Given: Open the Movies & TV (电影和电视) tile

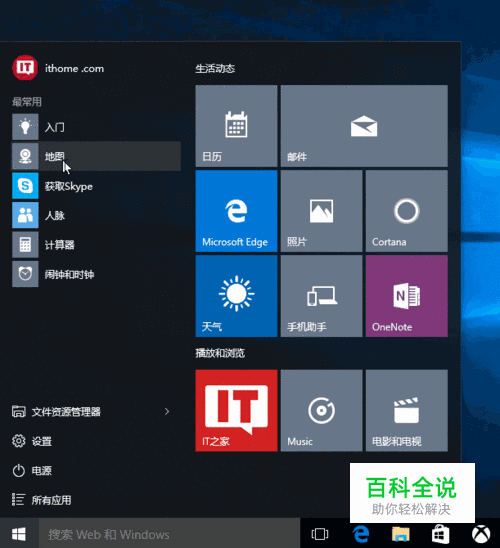Looking at the screenshot, I should coord(407,411).
